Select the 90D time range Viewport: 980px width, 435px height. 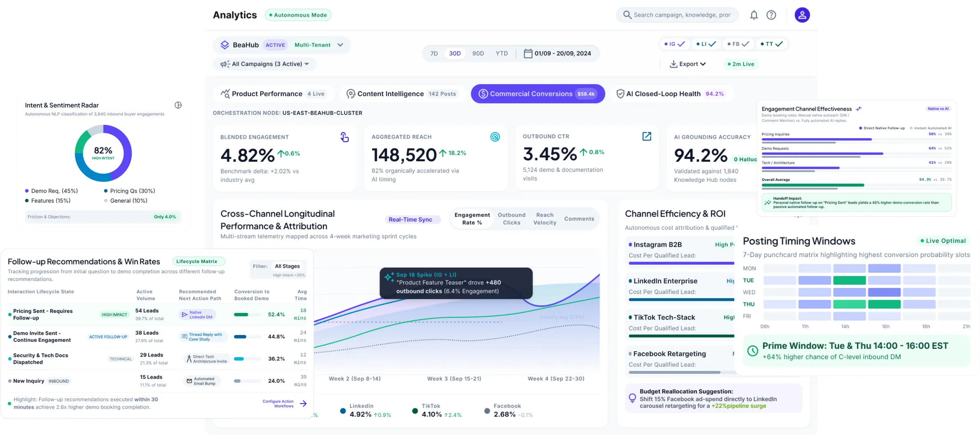478,53
